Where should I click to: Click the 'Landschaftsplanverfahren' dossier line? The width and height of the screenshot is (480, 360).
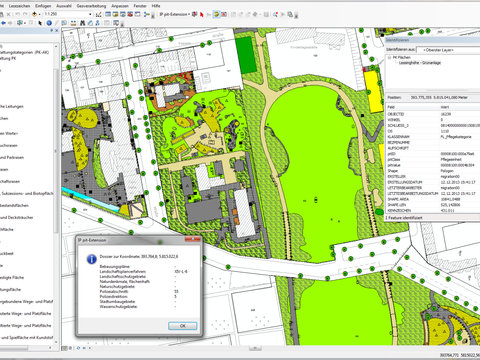pyautogui.click(x=143, y=272)
